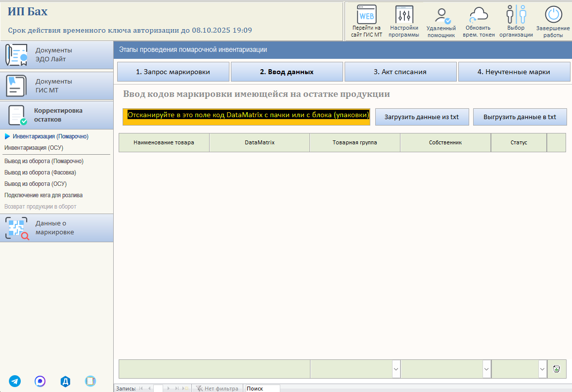Image resolution: width=572 pixels, height=392 pixels.
Task: Focus the yellow DataMatrix scan field
Action: [x=246, y=117]
